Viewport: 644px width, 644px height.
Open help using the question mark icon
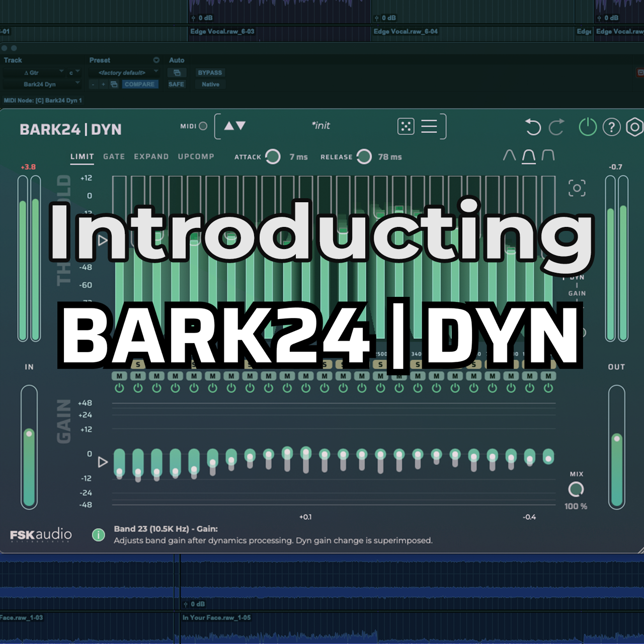(611, 127)
